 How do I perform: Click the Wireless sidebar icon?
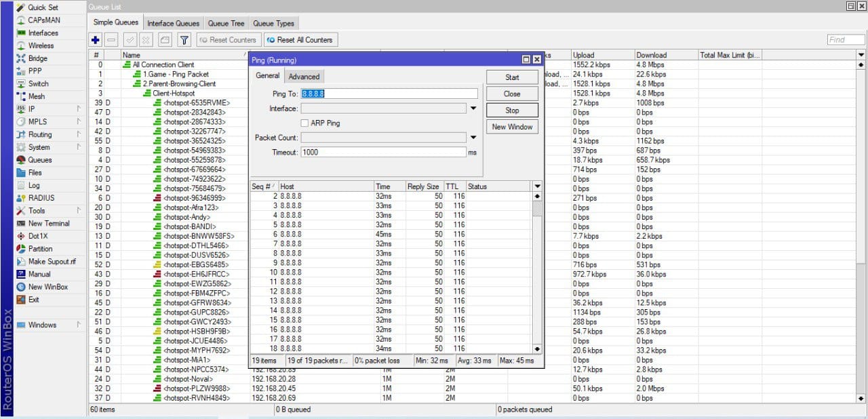(x=21, y=45)
